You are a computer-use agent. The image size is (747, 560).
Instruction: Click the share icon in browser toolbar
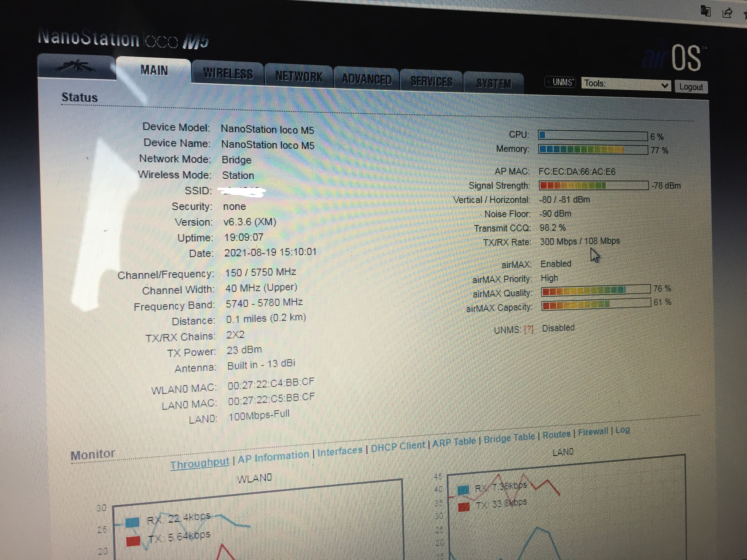tap(727, 13)
